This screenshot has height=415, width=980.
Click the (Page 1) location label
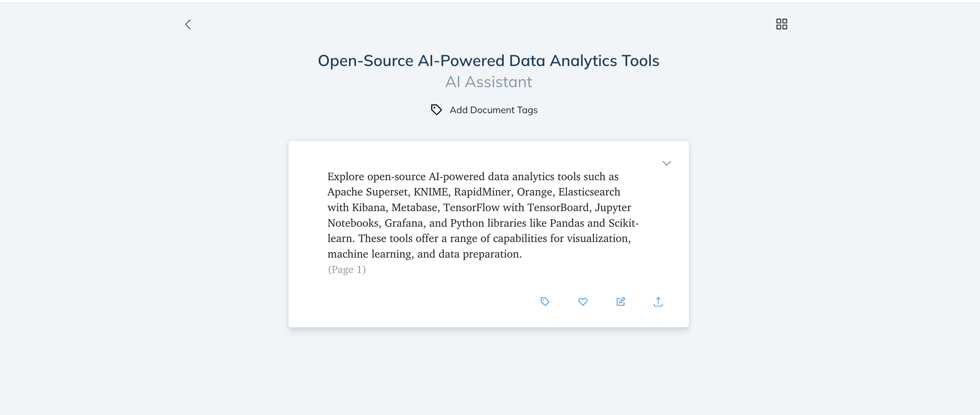(347, 269)
